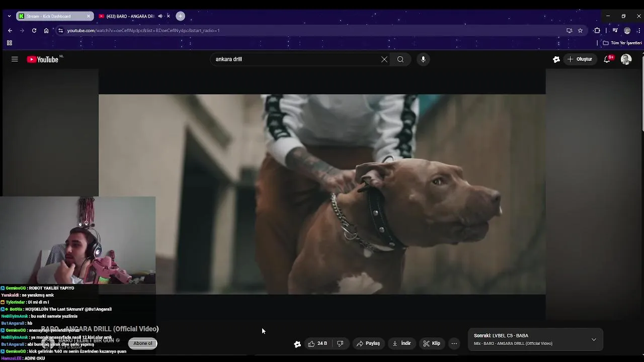Open the Tüm Yer İşaretleri bookmarks folder
644x362 pixels.
(x=622, y=43)
